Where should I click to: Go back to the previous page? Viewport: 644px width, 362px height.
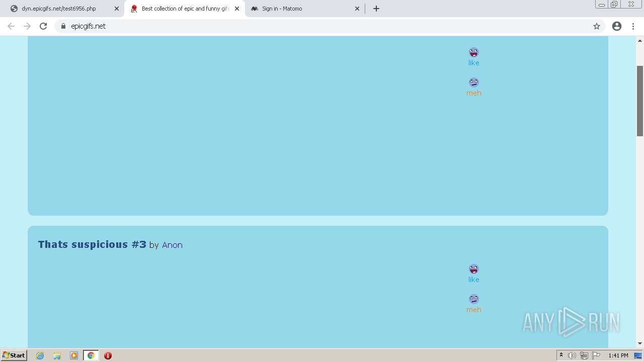coord(11,26)
